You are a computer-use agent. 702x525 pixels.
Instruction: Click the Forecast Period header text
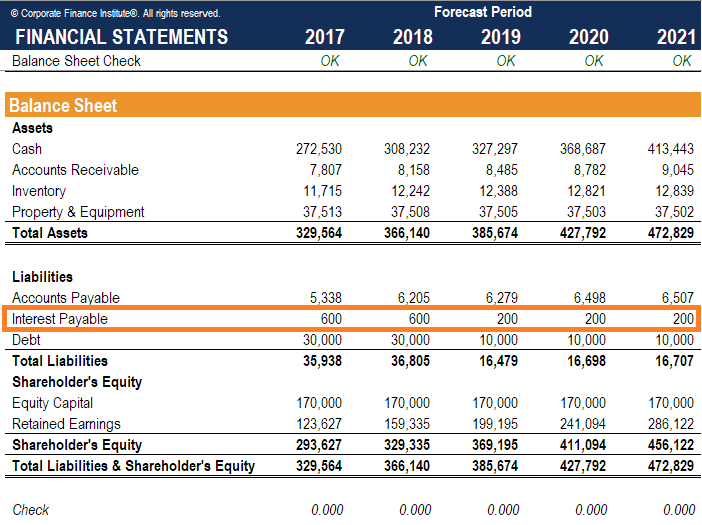click(x=483, y=12)
